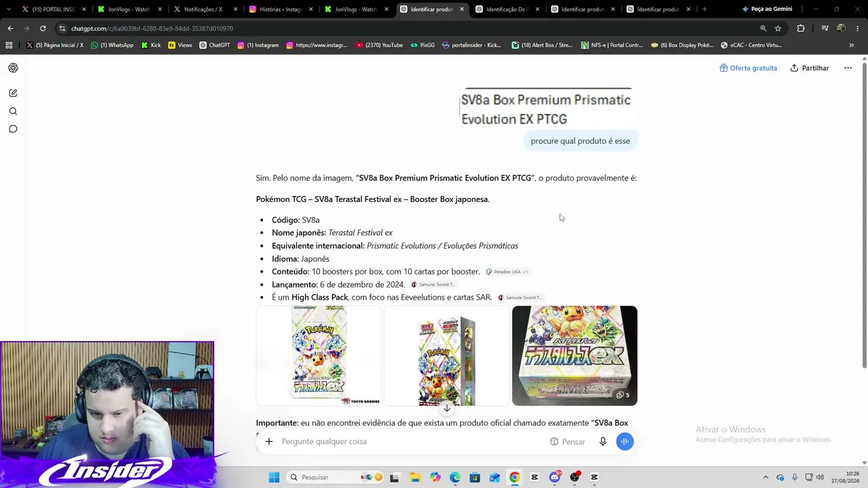The image size is (868, 488).
Task: Switch to the Identificação De tab
Action: (509, 9)
